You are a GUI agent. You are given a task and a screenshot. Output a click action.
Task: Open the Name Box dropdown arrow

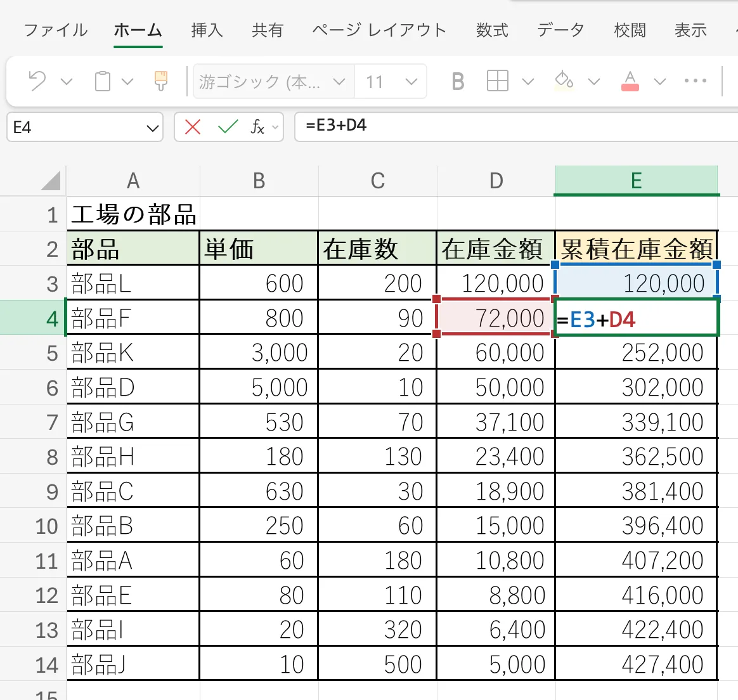(152, 128)
